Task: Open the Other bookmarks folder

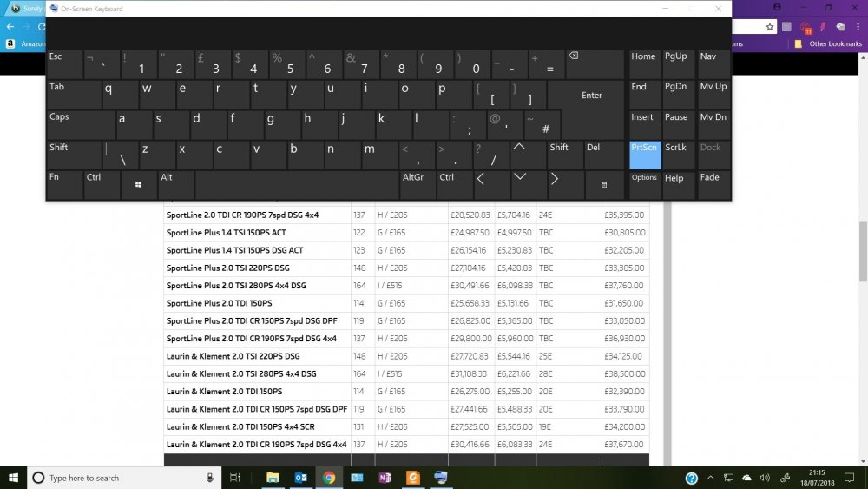Action: pyautogui.click(x=828, y=43)
